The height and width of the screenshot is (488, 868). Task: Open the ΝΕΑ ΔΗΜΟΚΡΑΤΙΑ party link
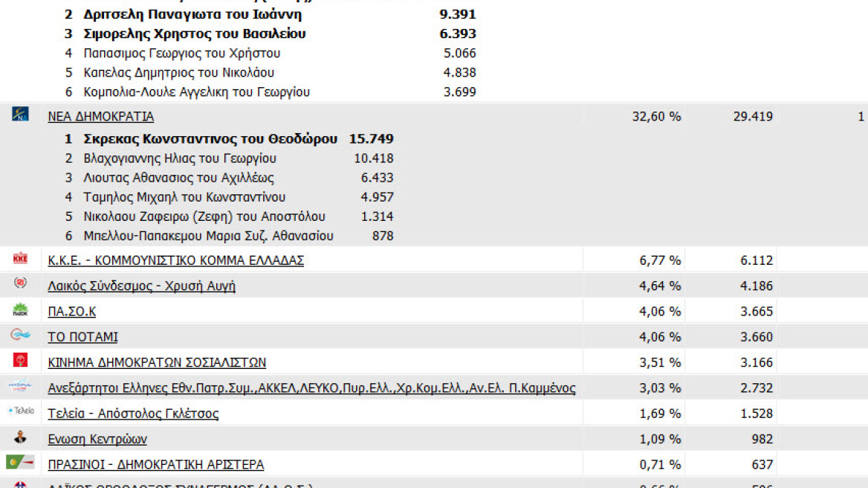pyautogui.click(x=101, y=116)
